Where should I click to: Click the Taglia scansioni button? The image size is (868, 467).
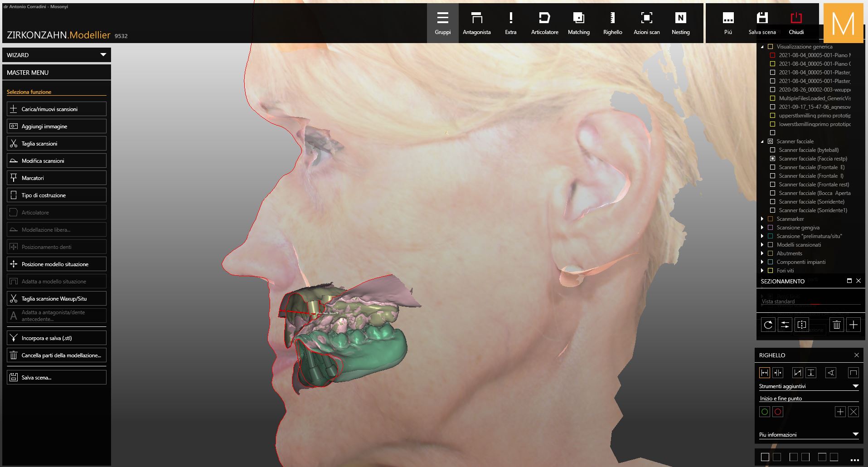coord(57,144)
